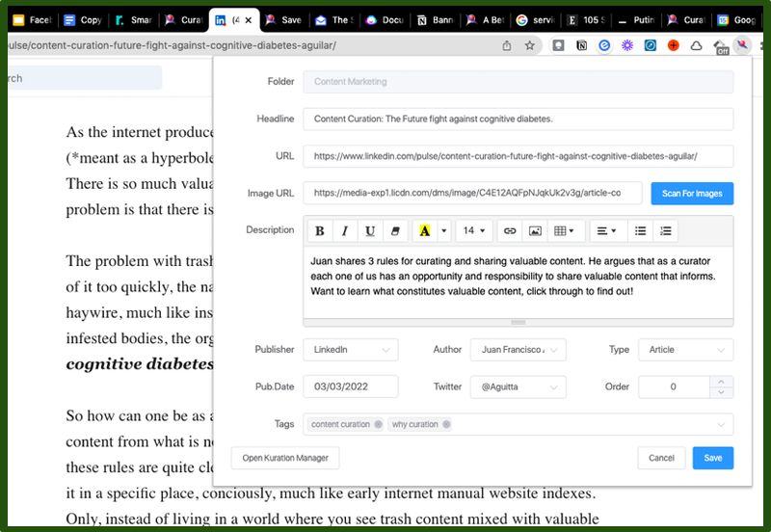771x532 pixels.
Task: Click the blue circular e extension icon
Action: [604, 45]
